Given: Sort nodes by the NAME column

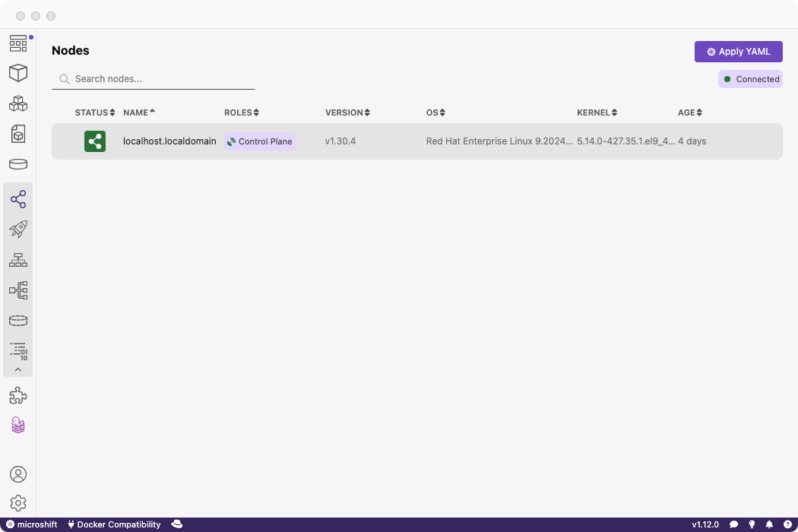Looking at the screenshot, I should pos(138,112).
